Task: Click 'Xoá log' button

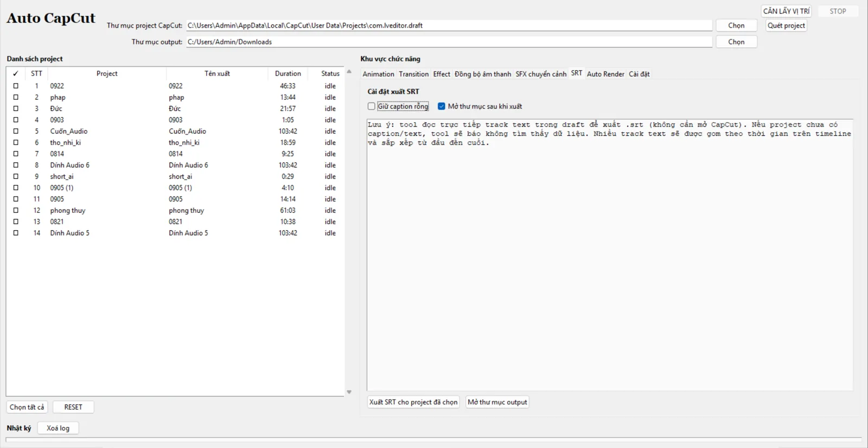Action: click(58, 428)
